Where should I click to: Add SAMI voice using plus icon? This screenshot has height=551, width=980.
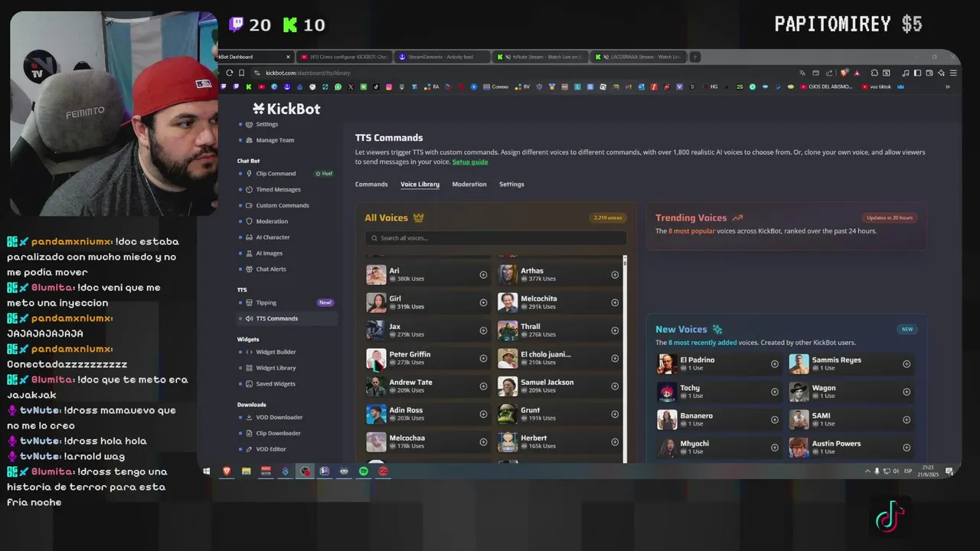click(x=906, y=419)
